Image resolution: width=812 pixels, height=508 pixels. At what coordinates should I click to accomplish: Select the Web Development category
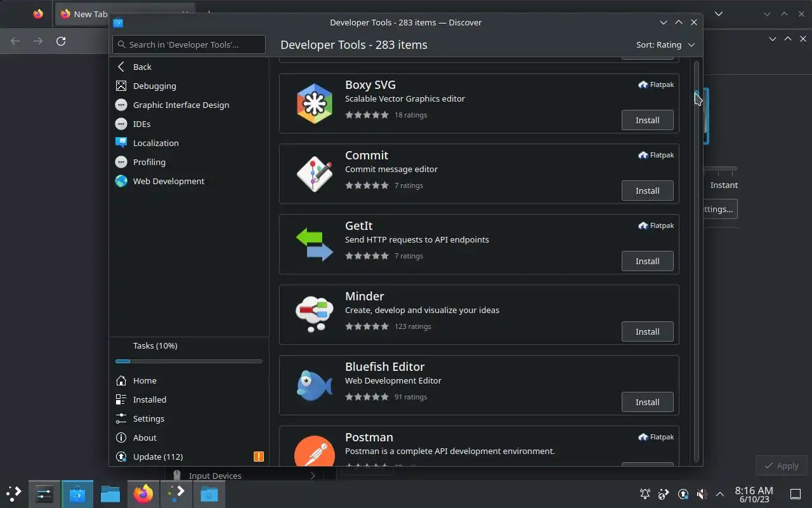(189, 181)
